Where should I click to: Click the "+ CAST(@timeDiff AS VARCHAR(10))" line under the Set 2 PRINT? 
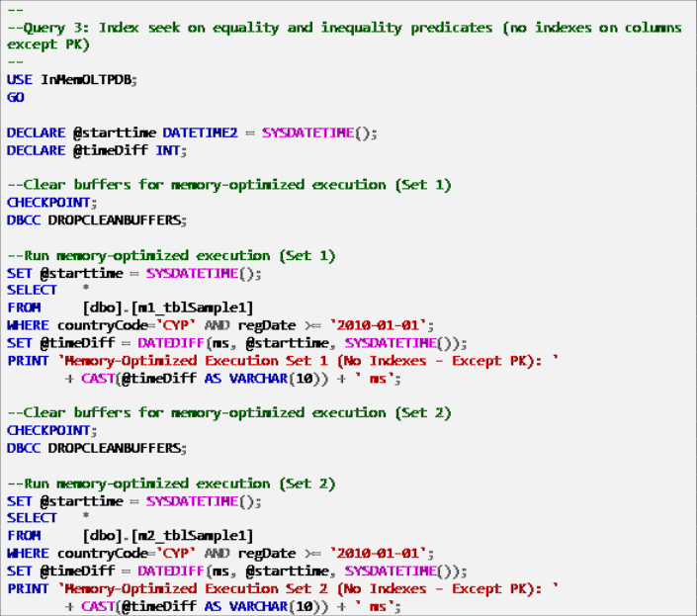(233, 607)
